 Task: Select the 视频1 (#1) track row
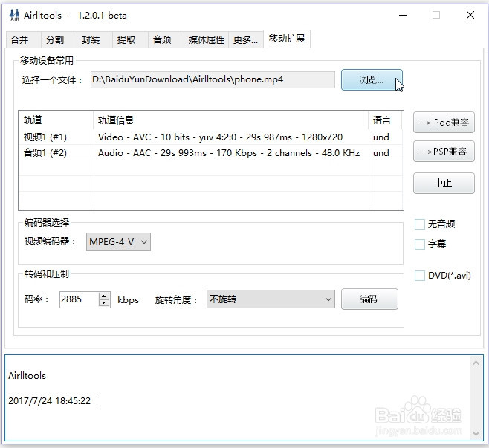(211, 137)
